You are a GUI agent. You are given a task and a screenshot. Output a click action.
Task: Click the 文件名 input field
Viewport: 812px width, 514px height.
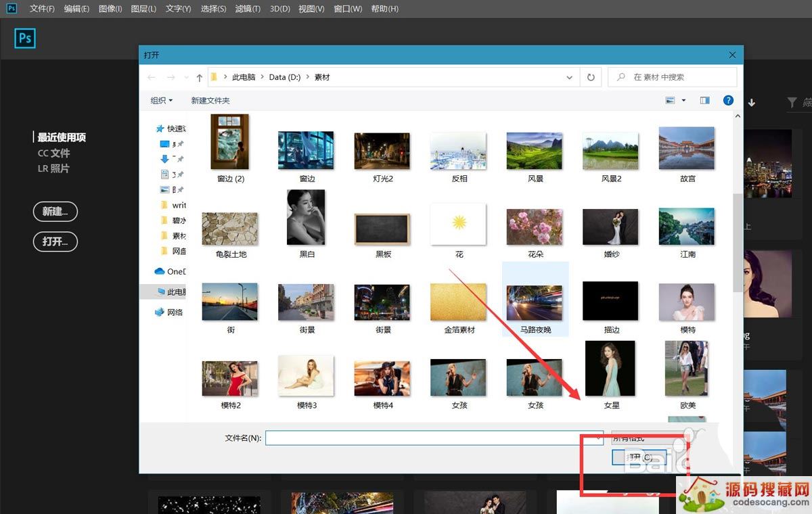pos(433,438)
